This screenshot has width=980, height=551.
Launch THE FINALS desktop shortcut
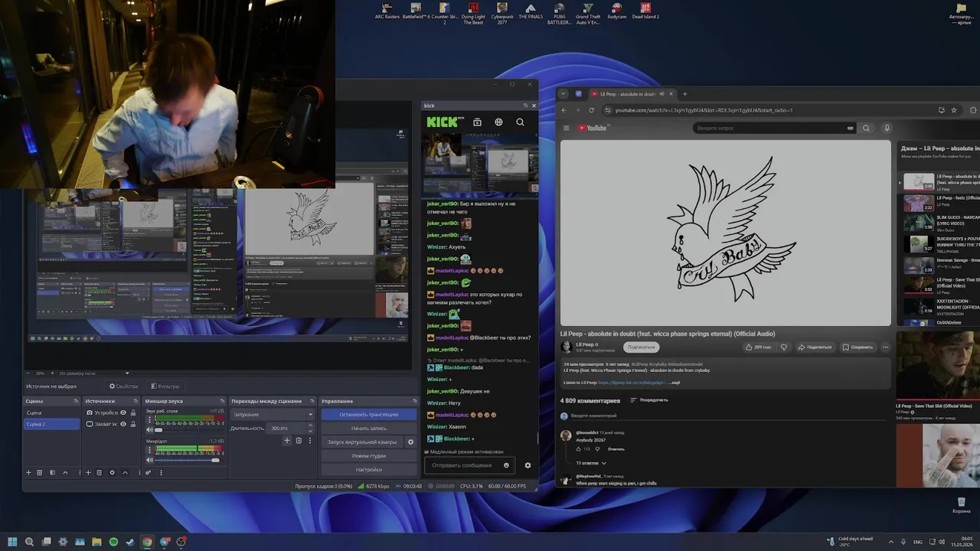pyautogui.click(x=531, y=11)
